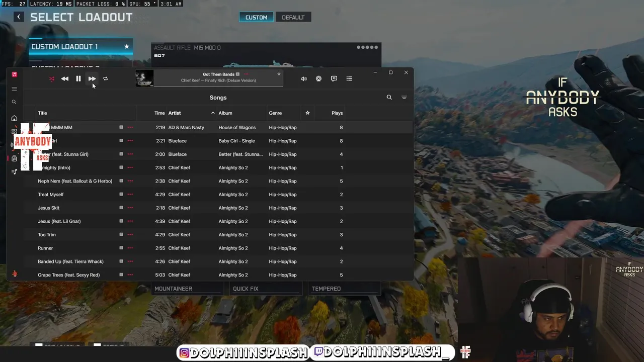Viewport: 644px width, 362px height.
Task: Open playlists in the sidebar
Action: point(14,172)
